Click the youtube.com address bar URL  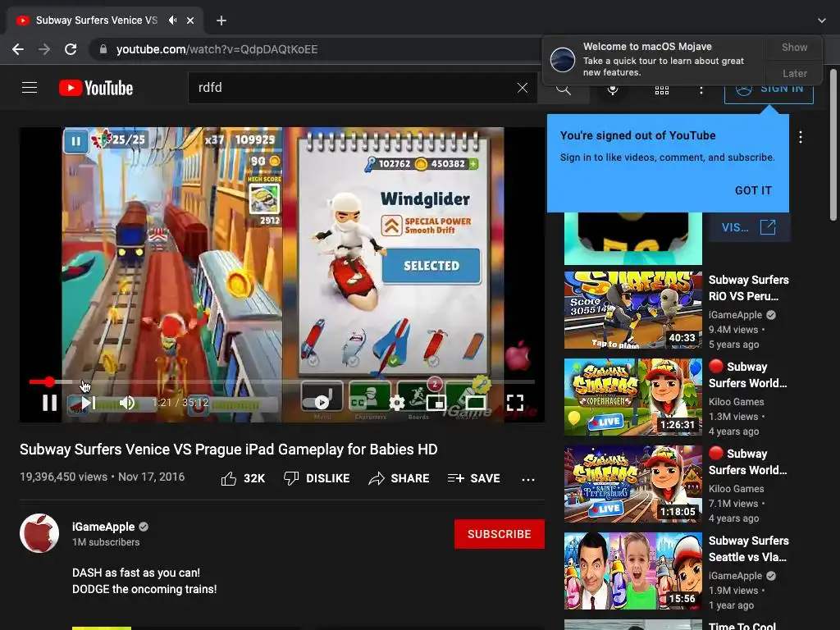pyautogui.click(x=217, y=49)
